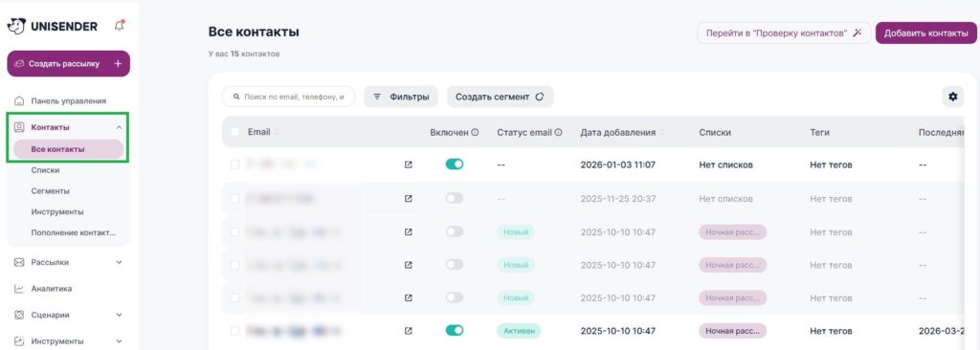Collapse the Контакты section chevron
The width and height of the screenshot is (980, 350).
coord(119,127)
